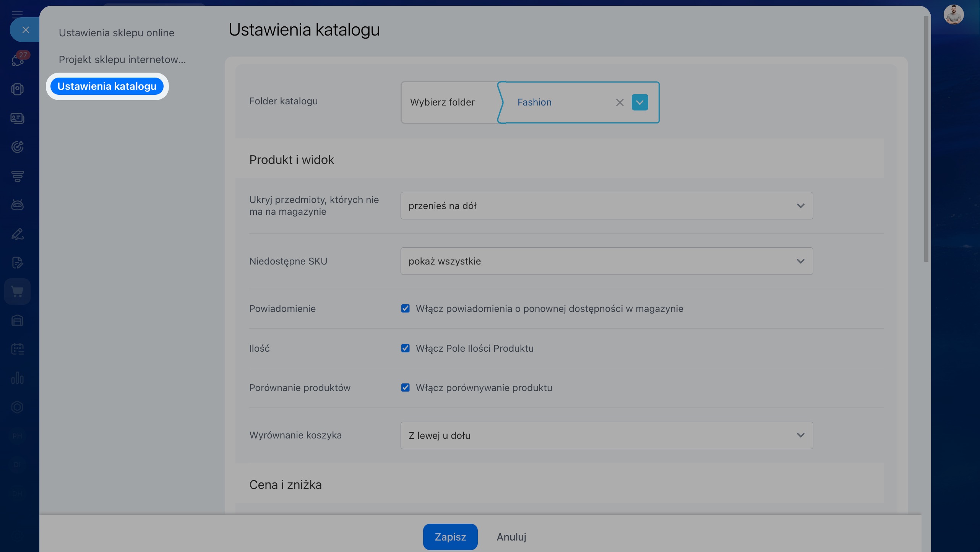Open 'Projekt sklepu internetow...' menu item
The width and height of the screenshot is (980, 552).
coord(122,60)
